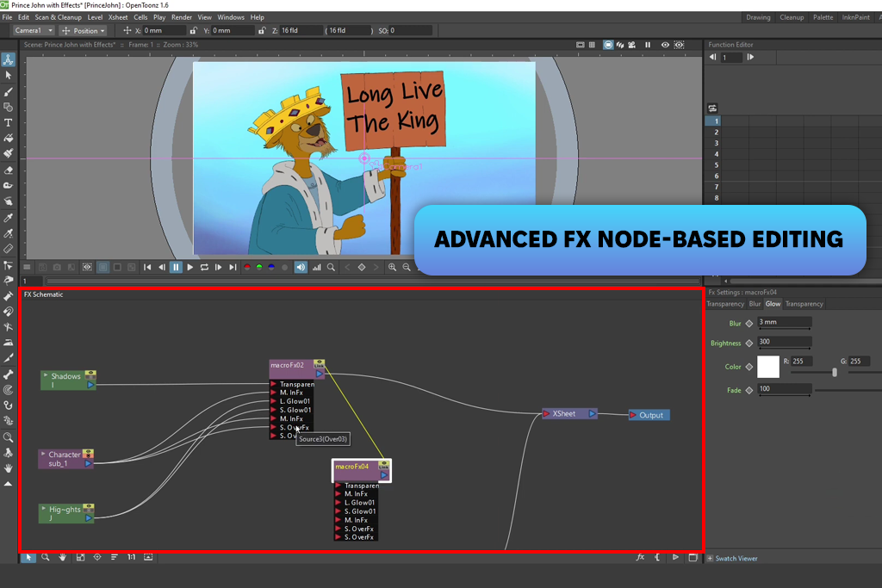The width and height of the screenshot is (882, 588).
Task: Toggle the Loop playback button
Action: click(x=204, y=268)
